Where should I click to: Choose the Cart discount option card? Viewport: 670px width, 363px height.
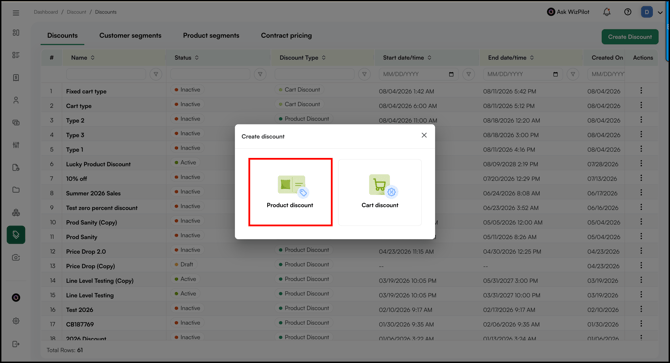[380, 192]
